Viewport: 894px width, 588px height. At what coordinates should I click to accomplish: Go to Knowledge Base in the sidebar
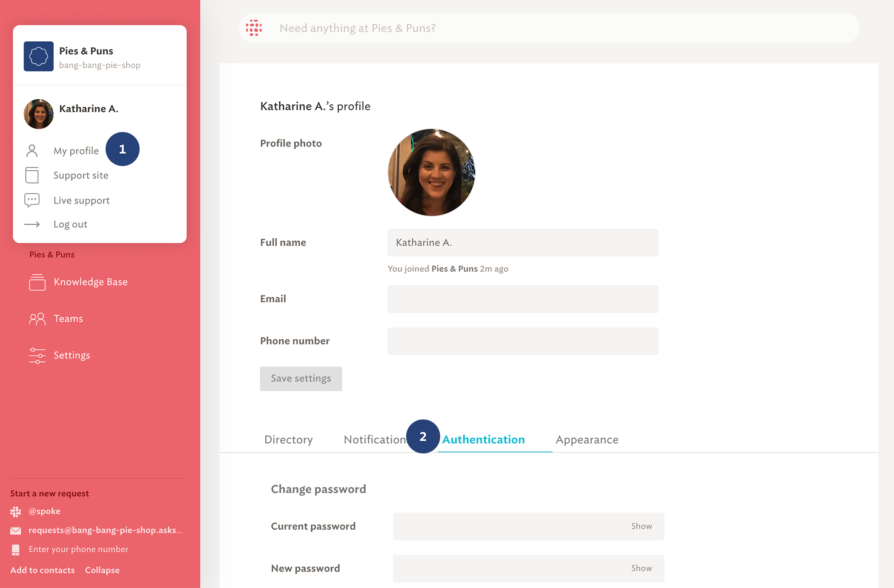[91, 282]
